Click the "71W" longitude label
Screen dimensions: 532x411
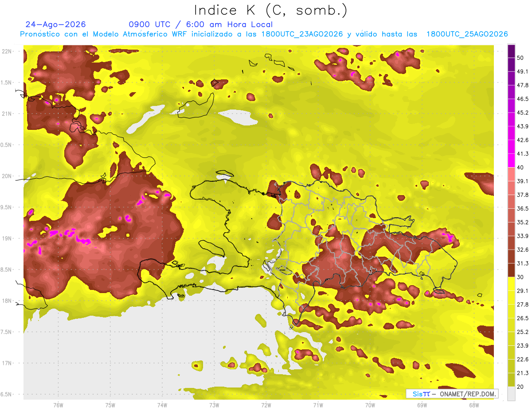coord(318,405)
